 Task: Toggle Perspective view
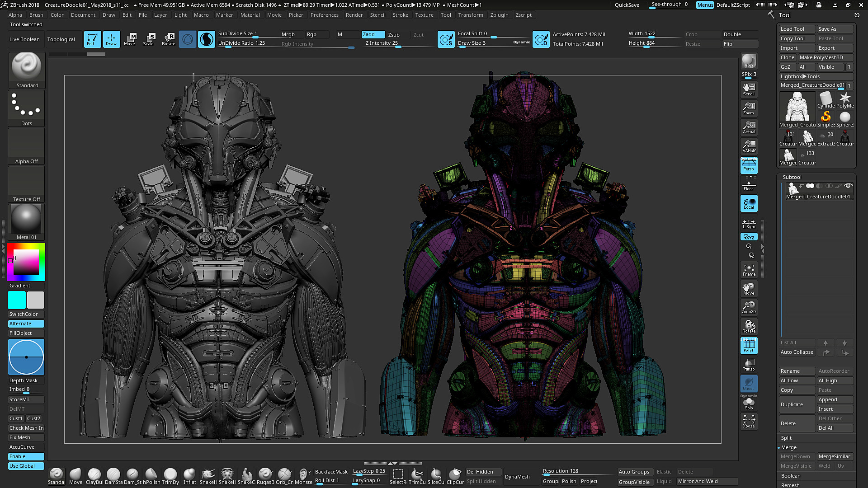(749, 165)
